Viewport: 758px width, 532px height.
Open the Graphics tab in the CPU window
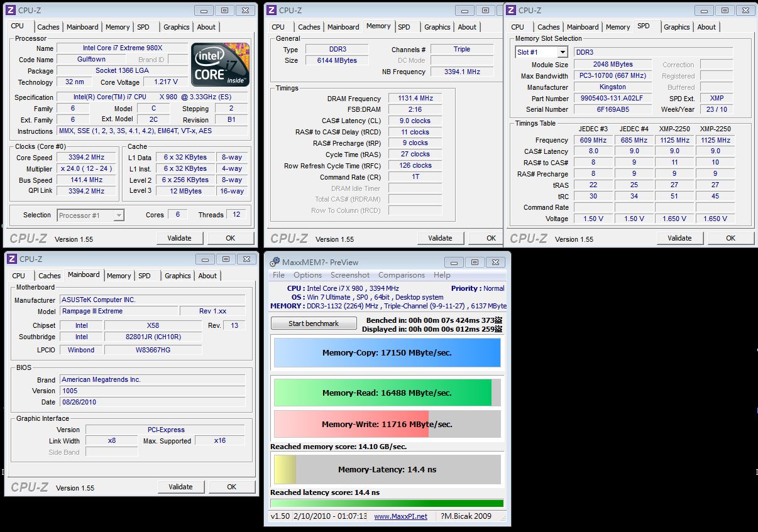tap(176, 27)
